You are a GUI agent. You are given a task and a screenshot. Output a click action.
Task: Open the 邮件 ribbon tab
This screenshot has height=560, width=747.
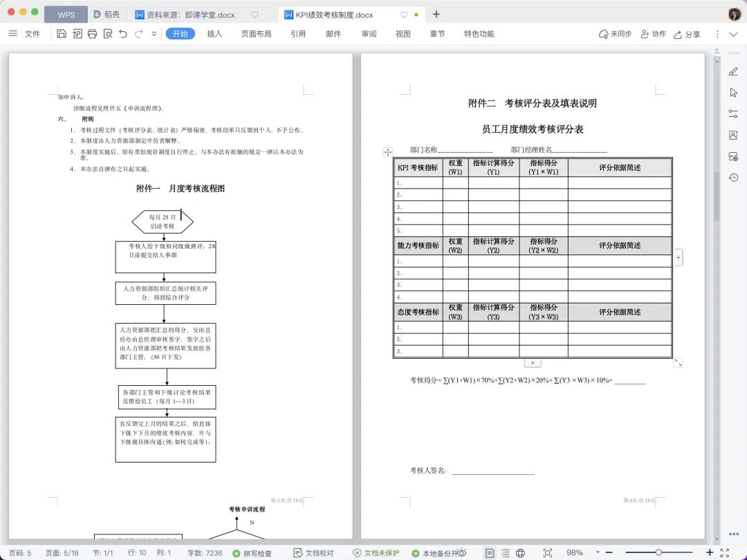coord(333,34)
